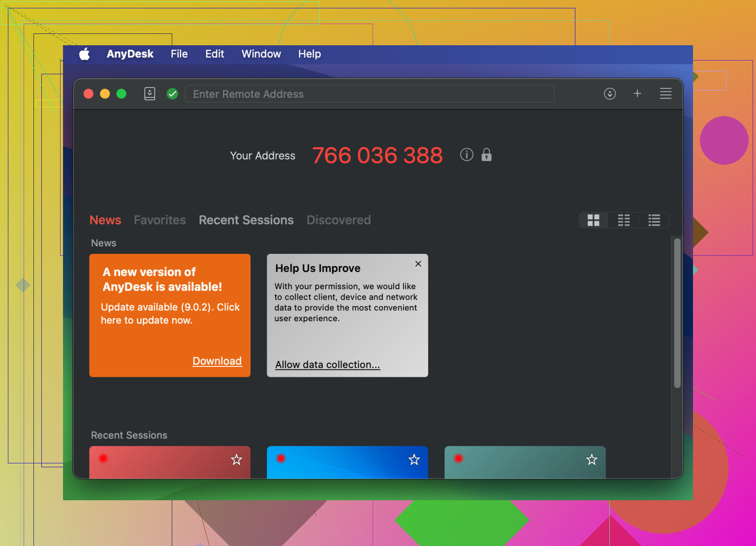756x546 pixels.
Task: Open the Help menu
Action: pyautogui.click(x=309, y=54)
